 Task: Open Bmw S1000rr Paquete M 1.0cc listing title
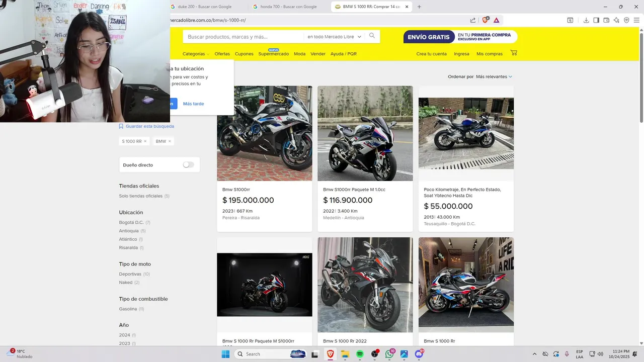(354, 190)
